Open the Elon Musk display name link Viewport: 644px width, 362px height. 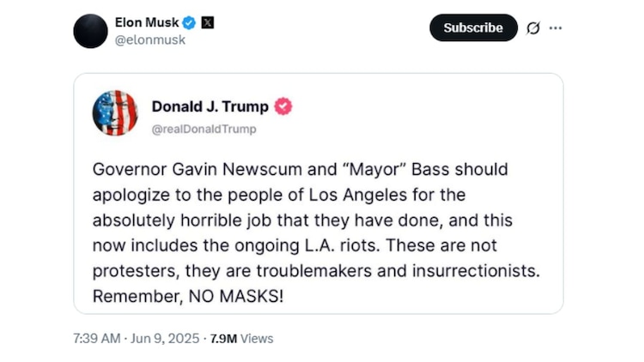click(146, 23)
